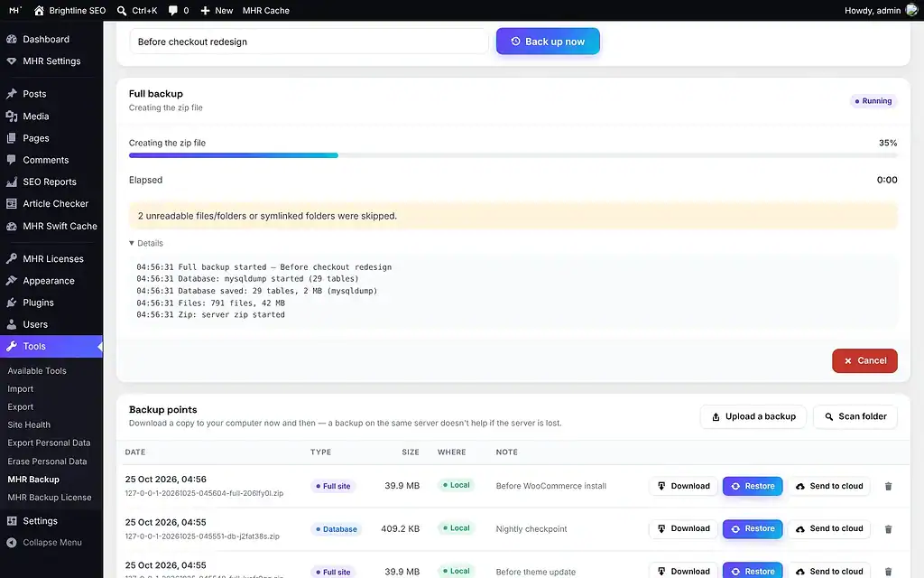Click the 409.2 KB size value

[400, 528]
